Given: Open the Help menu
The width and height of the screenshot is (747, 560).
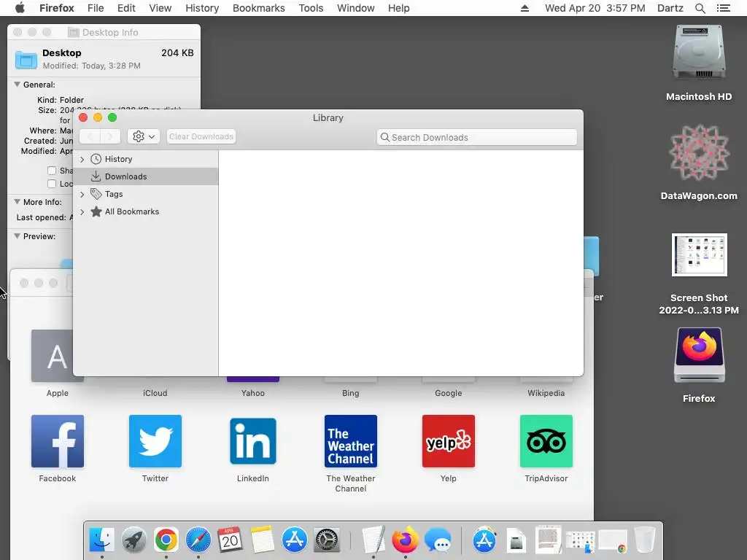Looking at the screenshot, I should coord(399,8).
